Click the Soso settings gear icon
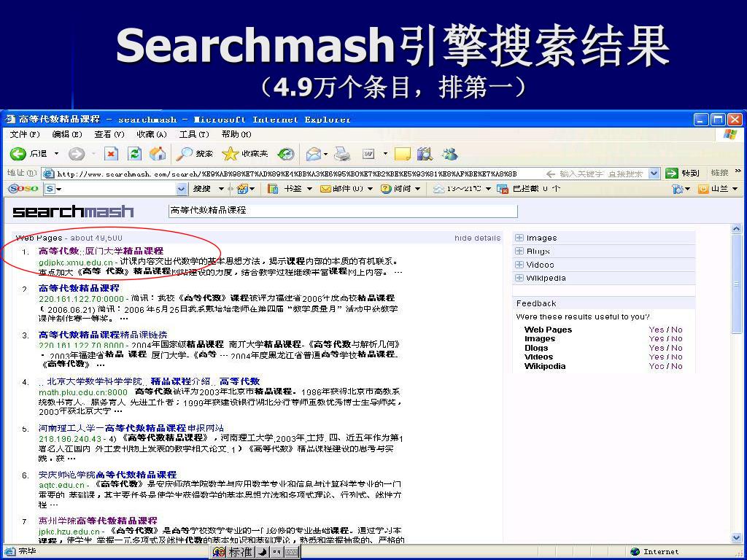 point(678,189)
